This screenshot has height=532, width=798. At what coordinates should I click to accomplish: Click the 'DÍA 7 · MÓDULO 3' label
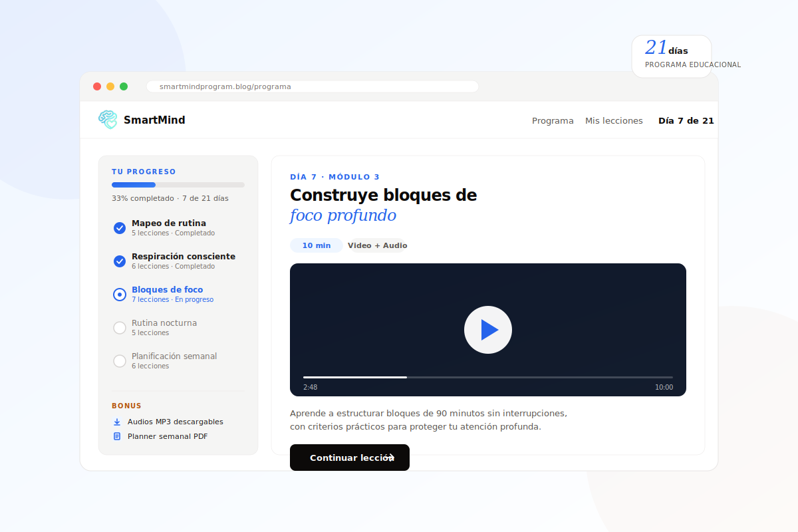tap(335, 177)
